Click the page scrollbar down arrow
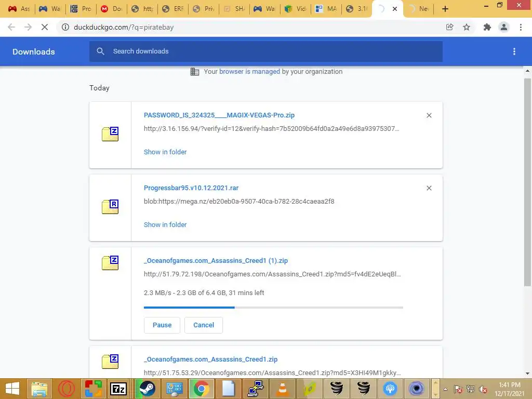The width and height of the screenshot is (532, 399). coord(528,374)
